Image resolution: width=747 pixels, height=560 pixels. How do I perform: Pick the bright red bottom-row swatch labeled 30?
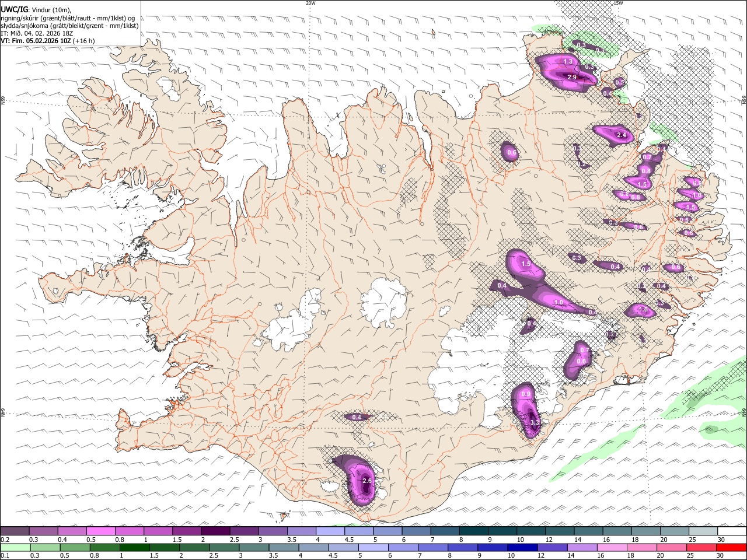click(731, 547)
